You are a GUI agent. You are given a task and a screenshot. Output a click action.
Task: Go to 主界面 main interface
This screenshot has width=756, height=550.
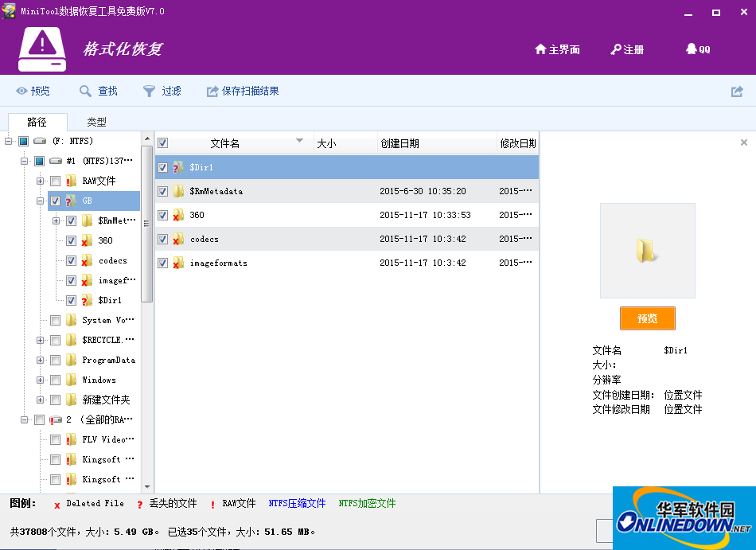557,49
